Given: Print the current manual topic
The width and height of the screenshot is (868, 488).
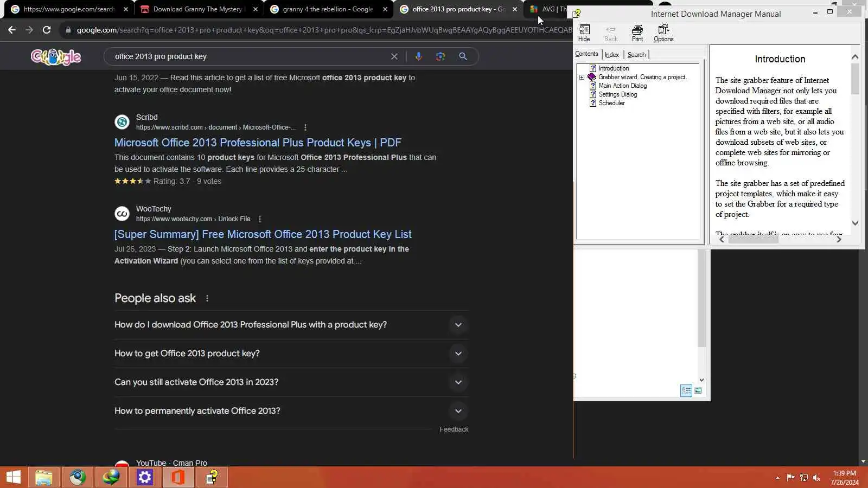Looking at the screenshot, I should point(637,33).
